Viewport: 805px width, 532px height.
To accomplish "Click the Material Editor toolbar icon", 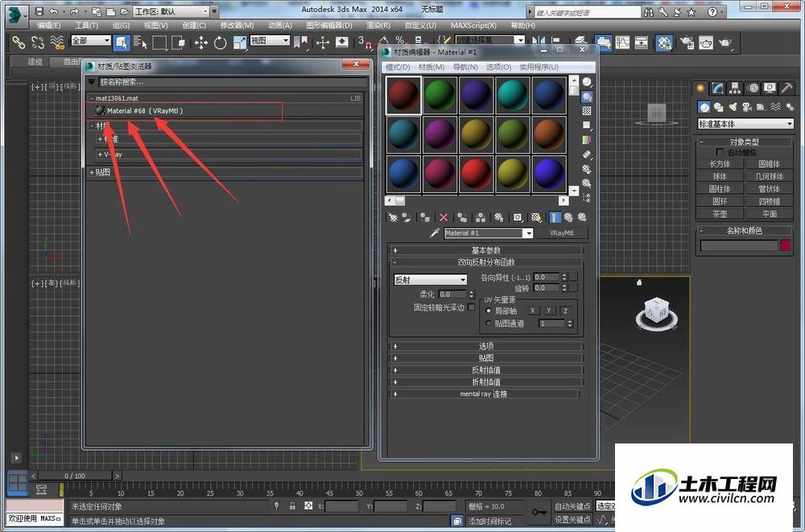I will [664, 43].
